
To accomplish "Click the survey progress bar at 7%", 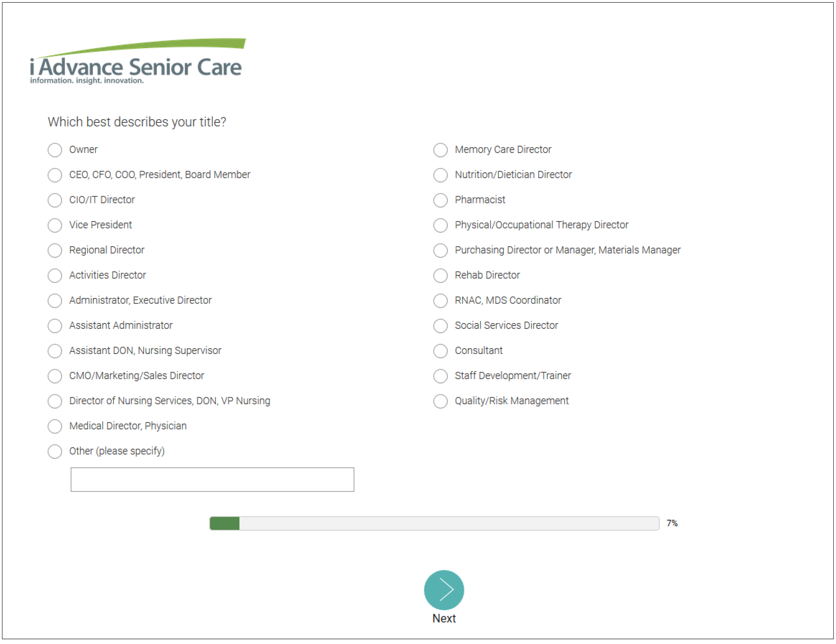I will (x=434, y=523).
